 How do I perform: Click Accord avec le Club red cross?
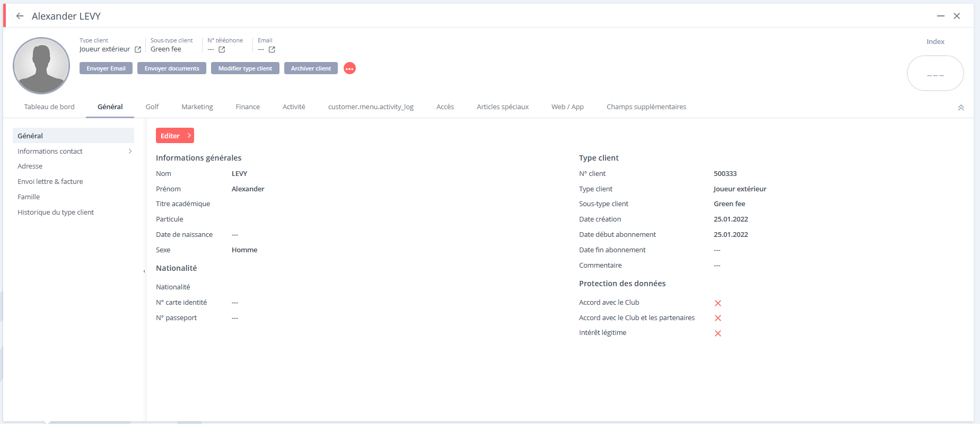pyautogui.click(x=718, y=303)
